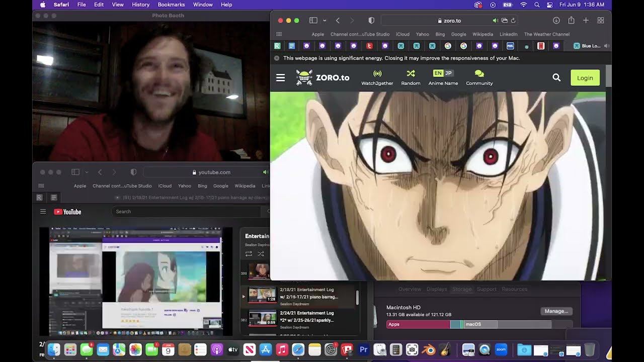Open the Zoro.to Community page

coord(479,78)
